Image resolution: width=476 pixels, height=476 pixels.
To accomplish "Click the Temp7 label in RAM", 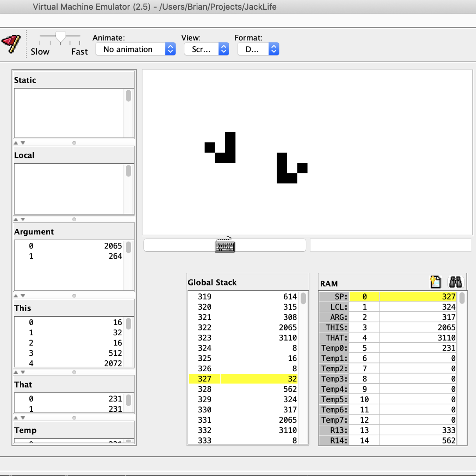I will click(x=334, y=420).
